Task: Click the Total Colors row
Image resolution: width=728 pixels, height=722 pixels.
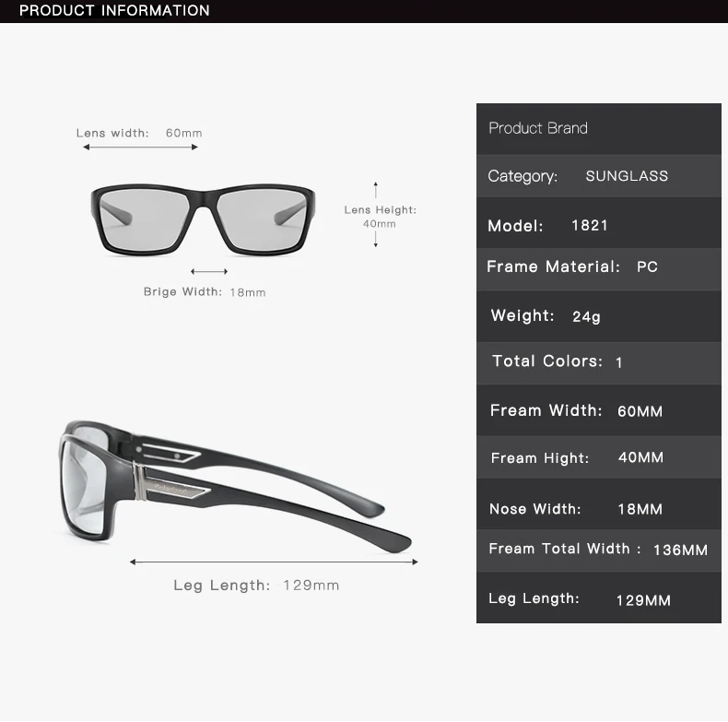Action: pos(598,363)
